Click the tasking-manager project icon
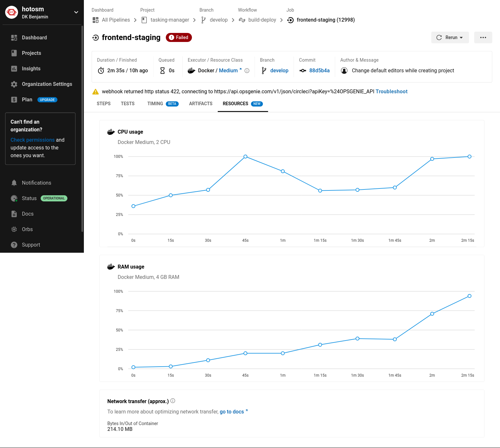Viewport: 500px width, 448px height. pyautogui.click(x=144, y=20)
